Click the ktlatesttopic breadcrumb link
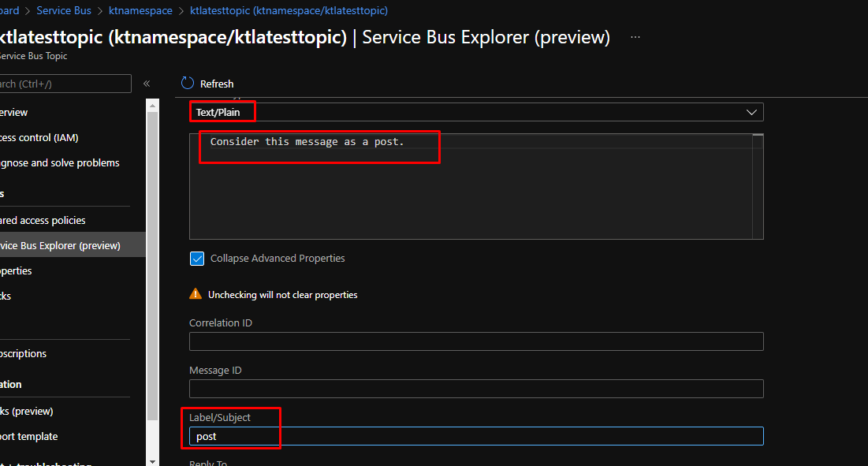868x466 pixels. click(289, 11)
